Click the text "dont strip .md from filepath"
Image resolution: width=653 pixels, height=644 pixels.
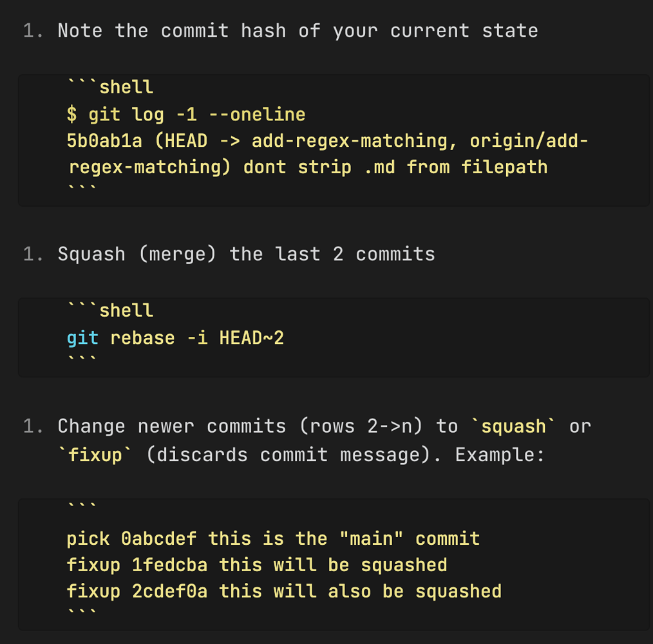pyautogui.click(x=395, y=167)
